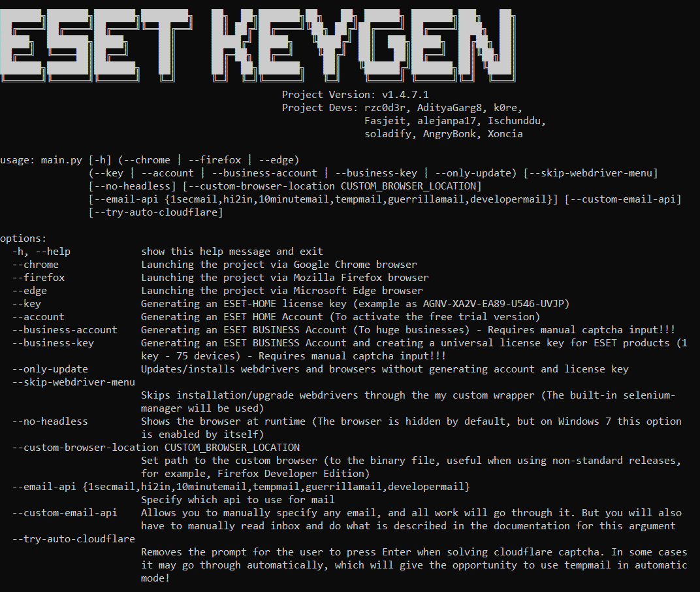Image resolution: width=700 pixels, height=592 pixels.
Task: Click the developer name rzc0d3r
Action: click(x=387, y=108)
